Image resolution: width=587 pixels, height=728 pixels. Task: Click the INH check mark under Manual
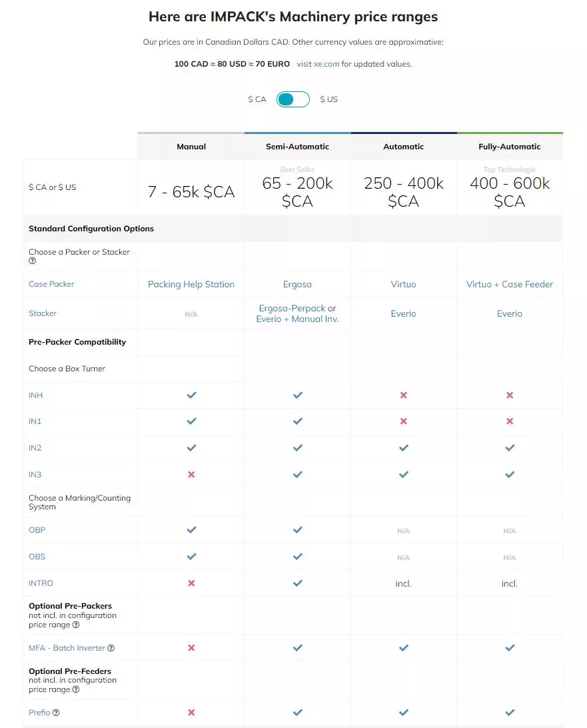click(191, 395)
